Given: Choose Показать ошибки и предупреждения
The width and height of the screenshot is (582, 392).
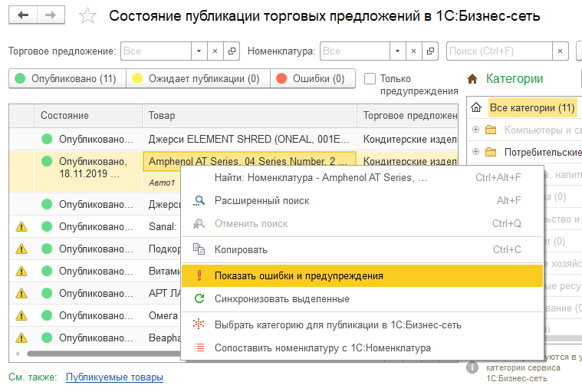Looking at the screenshot, I should 299,275.
